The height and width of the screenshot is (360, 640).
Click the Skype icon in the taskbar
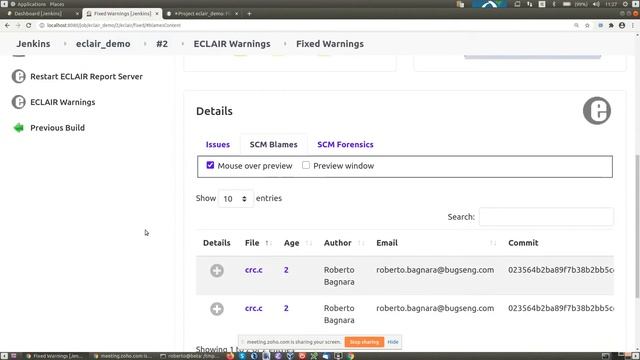pyautogui.click(x=242, y=356)
